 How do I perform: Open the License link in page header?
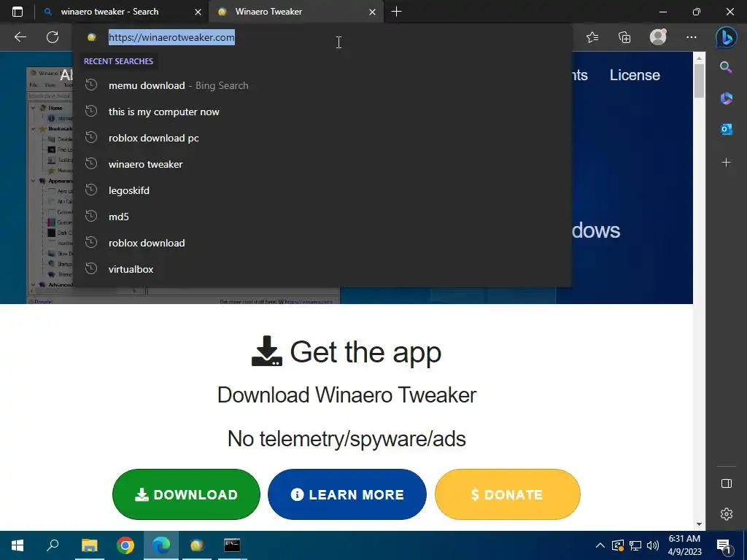coord(635,75)
